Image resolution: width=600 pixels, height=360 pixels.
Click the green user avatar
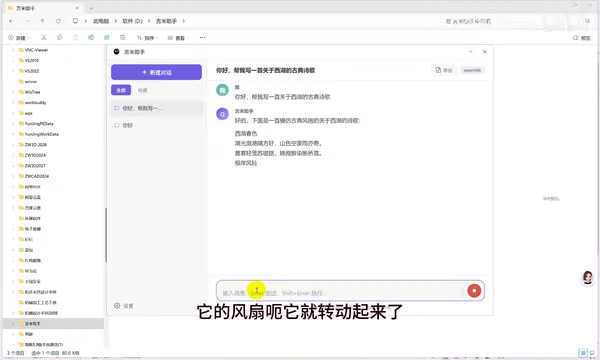pos(222,90)
